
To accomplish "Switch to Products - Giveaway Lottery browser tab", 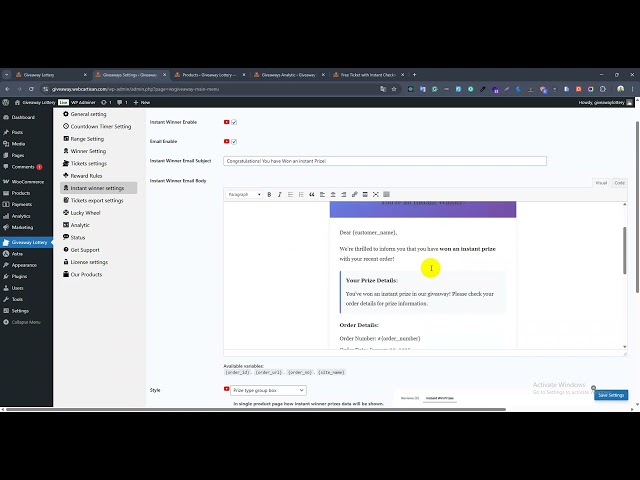I will click(x=210, y=75).
